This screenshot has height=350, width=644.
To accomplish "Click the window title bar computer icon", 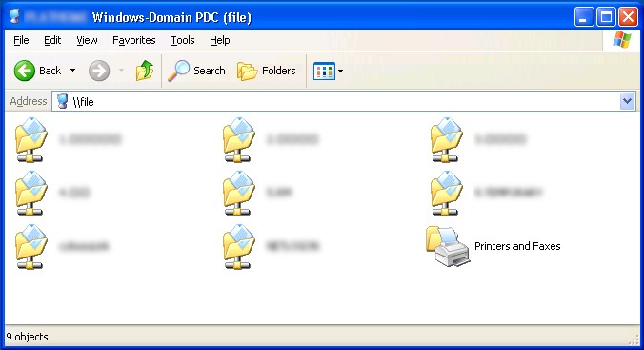I will tap(15, 17).
